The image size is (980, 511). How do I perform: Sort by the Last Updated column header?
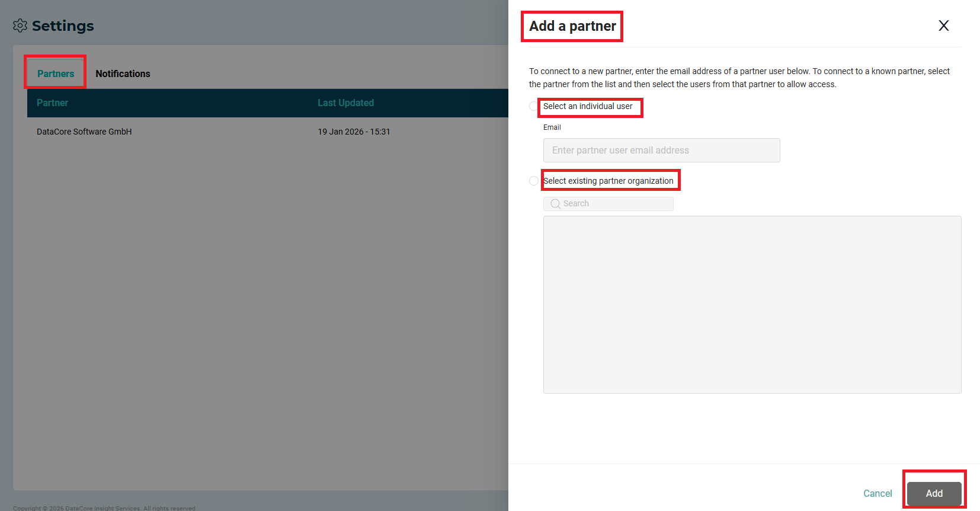[345, 103]
